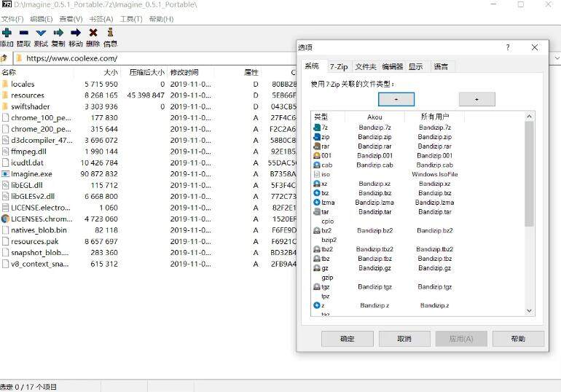Open the File (文件) menu
Viewport: 561px width, 392px height.
tap(12, 19)
